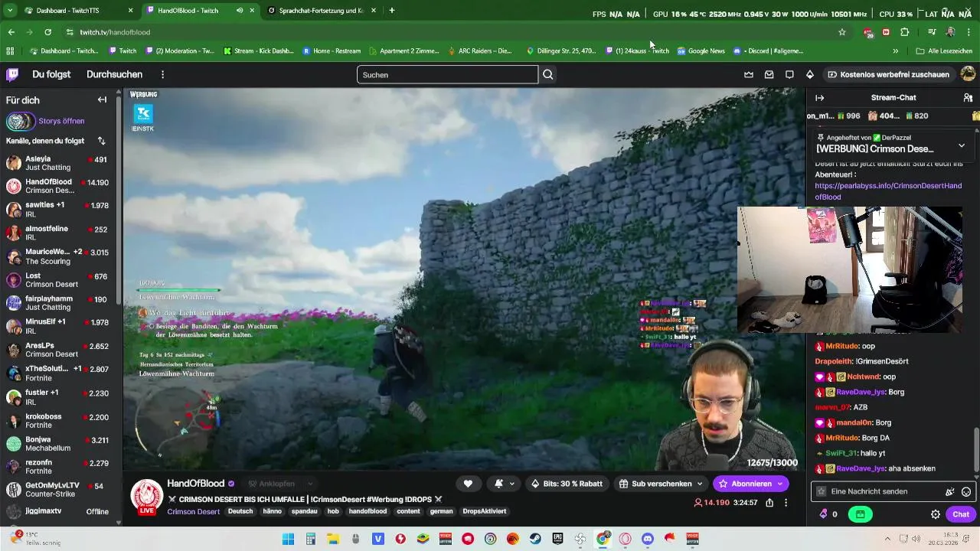Share the stream via the share icon

pyautogui.click(x=769, y=503)
